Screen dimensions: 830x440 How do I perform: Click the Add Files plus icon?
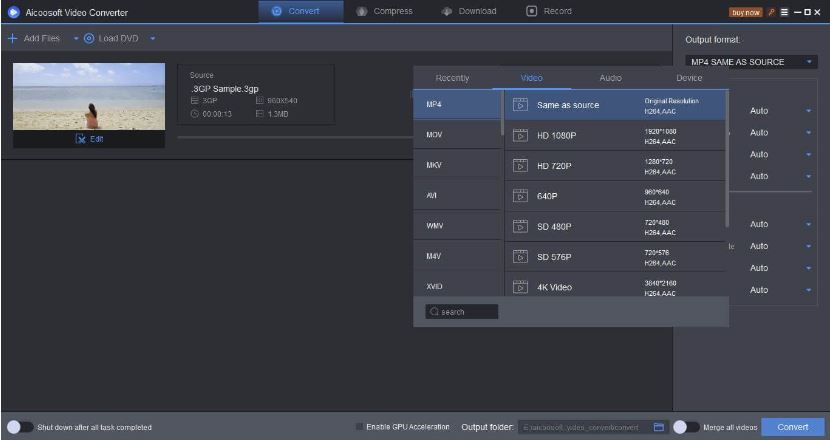[13, 38]
